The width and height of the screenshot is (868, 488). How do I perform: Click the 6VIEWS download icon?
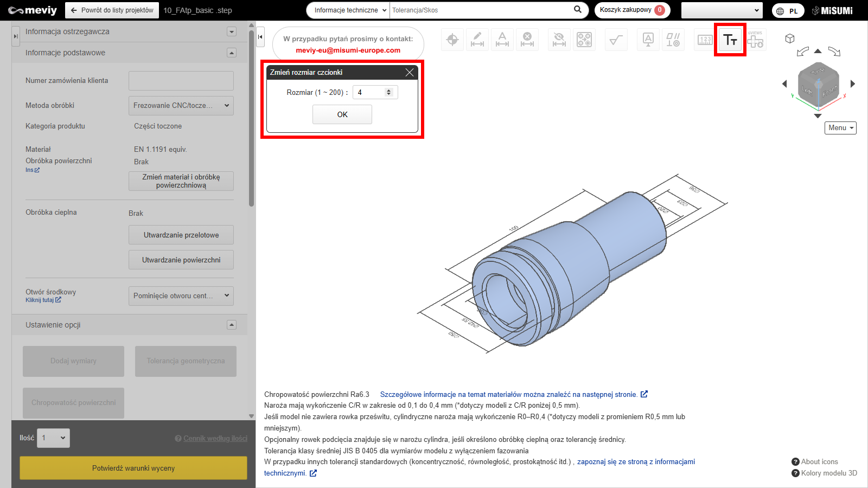point(756,40)
